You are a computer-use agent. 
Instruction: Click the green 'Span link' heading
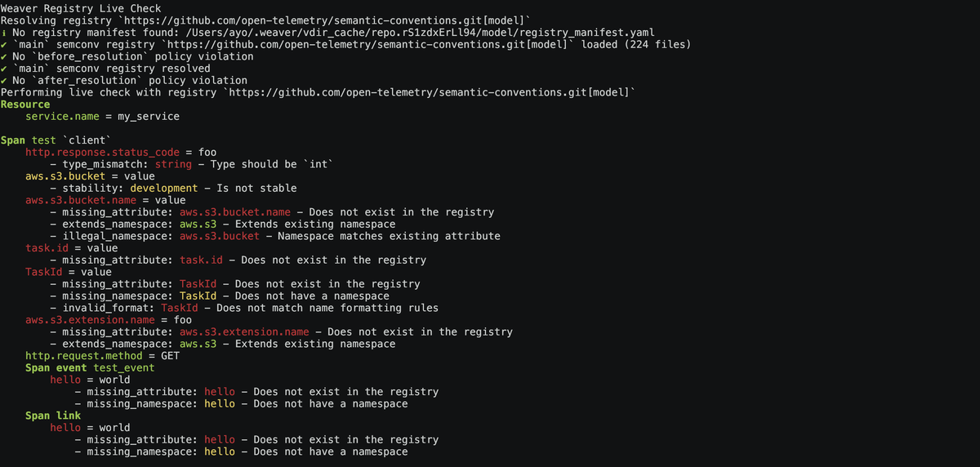53,416
